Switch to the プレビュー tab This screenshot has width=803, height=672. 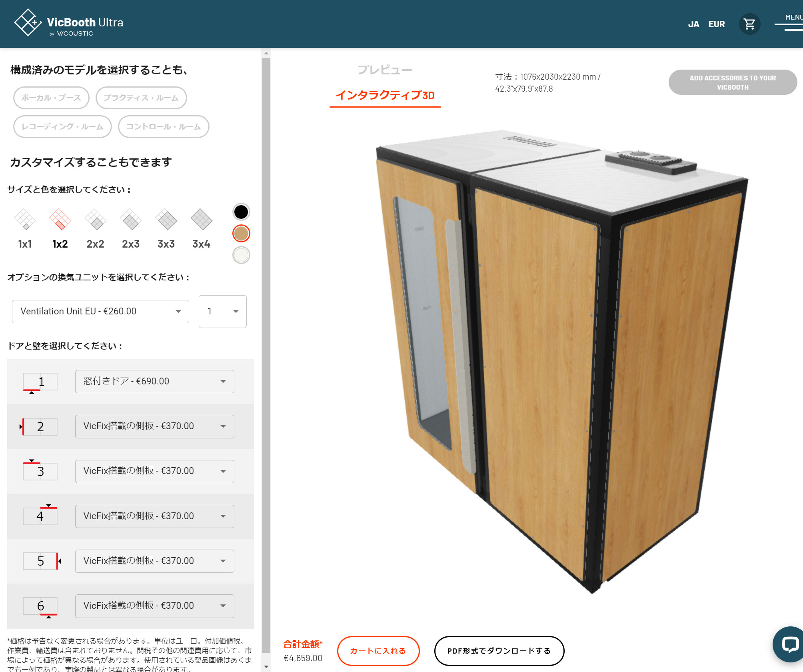385,70
